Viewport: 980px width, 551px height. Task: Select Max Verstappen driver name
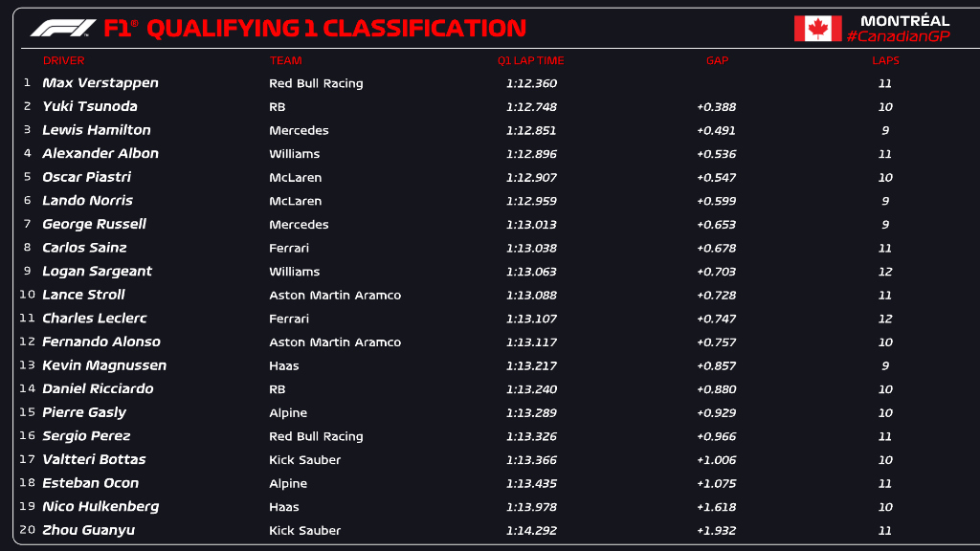[100, 83]
